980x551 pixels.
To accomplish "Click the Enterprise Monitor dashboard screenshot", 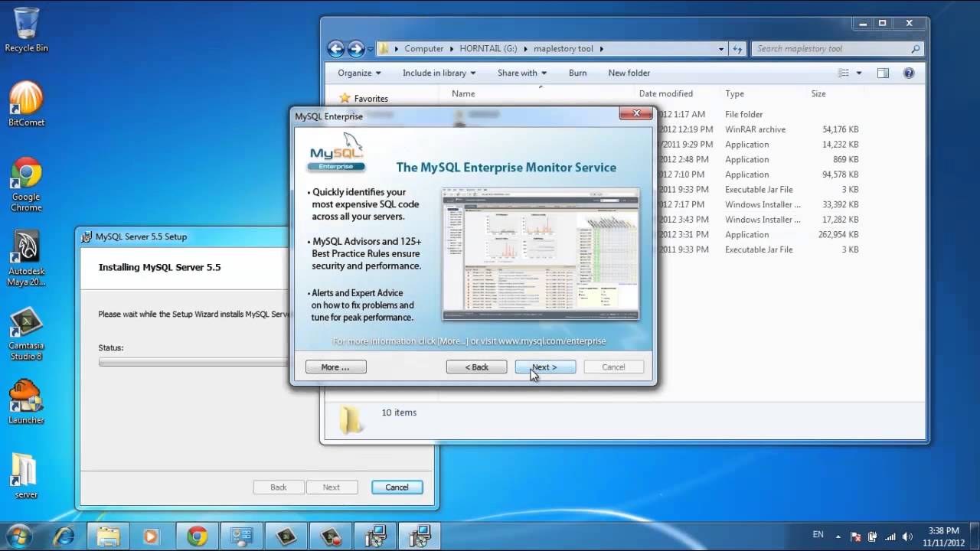I will pyautogui.click(x=540, y=254).
